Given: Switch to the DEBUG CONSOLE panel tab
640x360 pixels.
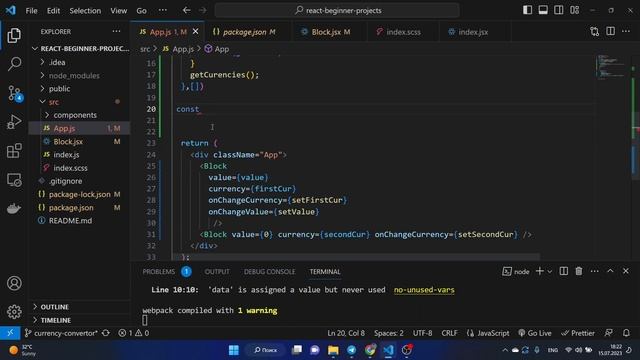Looking at the screenshot, I should [x=269, y=271].
